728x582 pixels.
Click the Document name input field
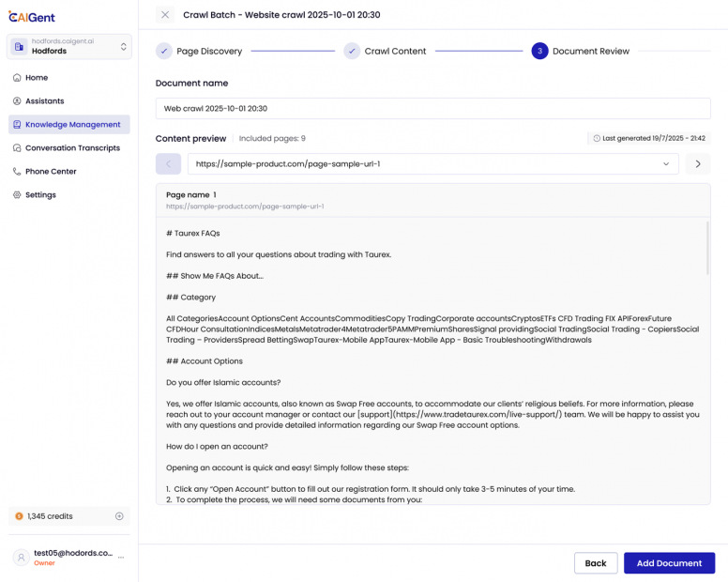click(x=432, y=109)
